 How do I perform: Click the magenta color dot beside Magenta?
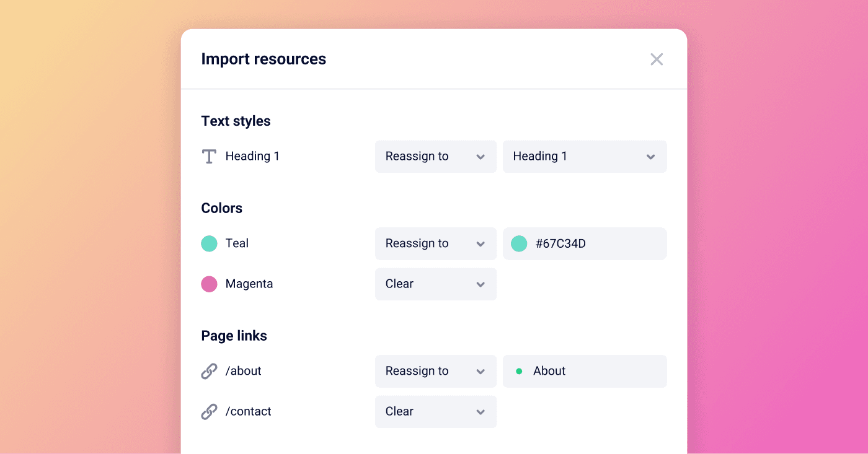(209, 284)
